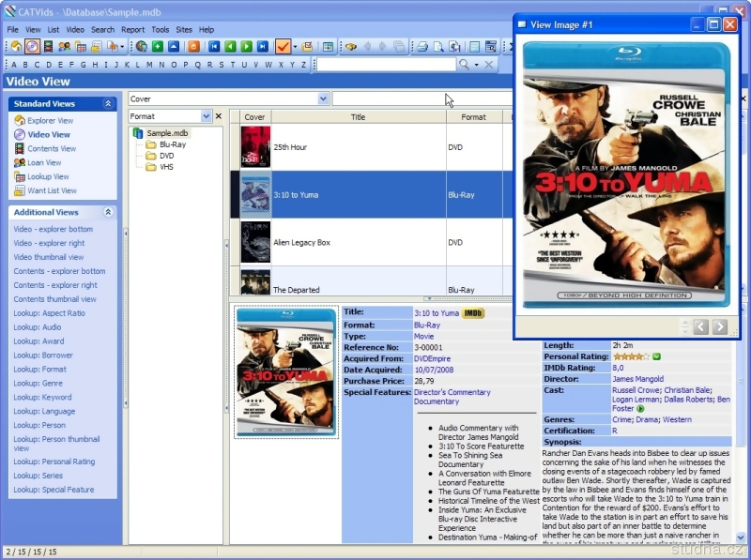This screenshot has width=751, height=560.
Task: Click the DVDEmpire acquired-from link
Action: 432,358
